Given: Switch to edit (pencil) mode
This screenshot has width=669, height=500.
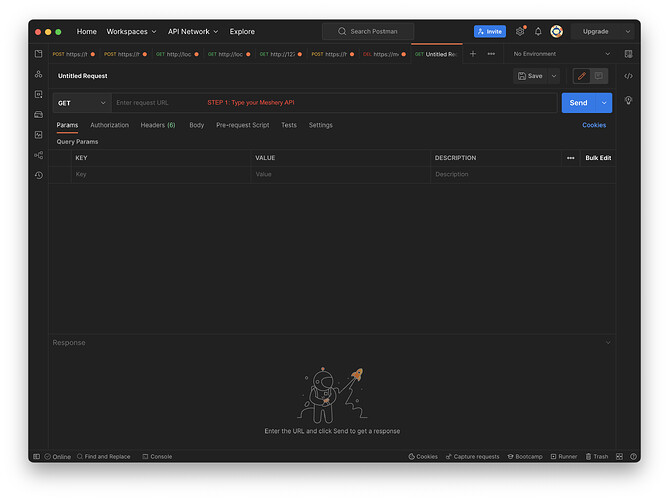Looking at the screenshot, I should pos(582,76).
